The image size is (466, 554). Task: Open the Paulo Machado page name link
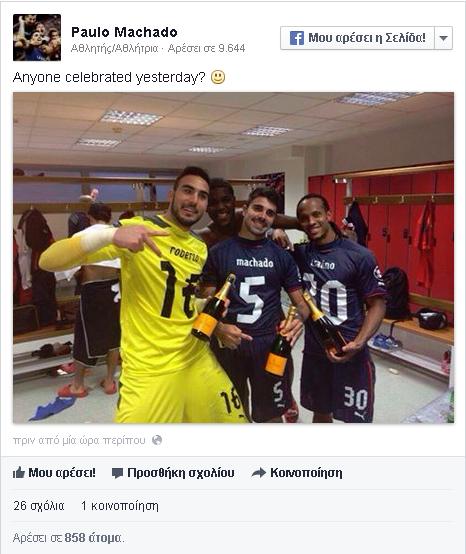tap(124, 32)
